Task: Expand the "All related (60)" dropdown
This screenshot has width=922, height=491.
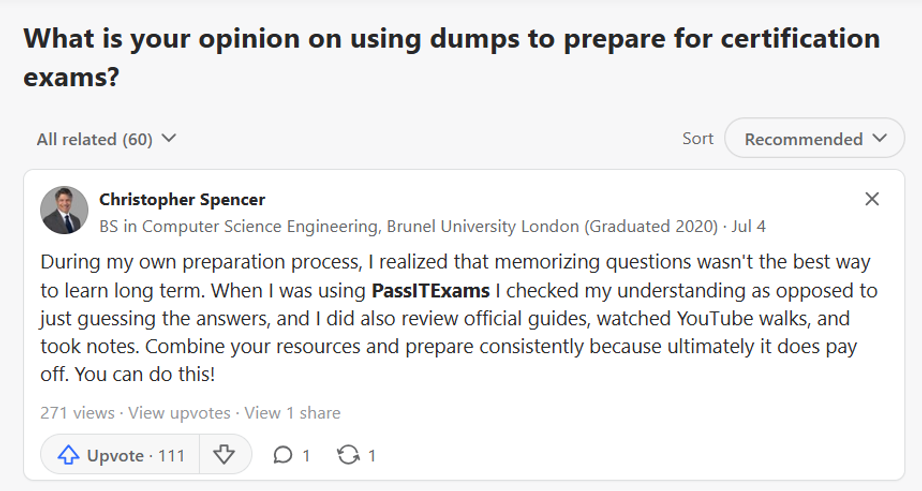Action: click(106, 139)
